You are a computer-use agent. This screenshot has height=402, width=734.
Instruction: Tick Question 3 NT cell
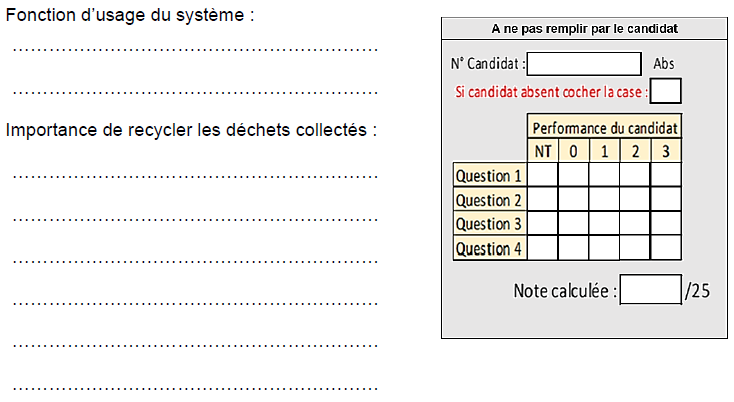543,223
